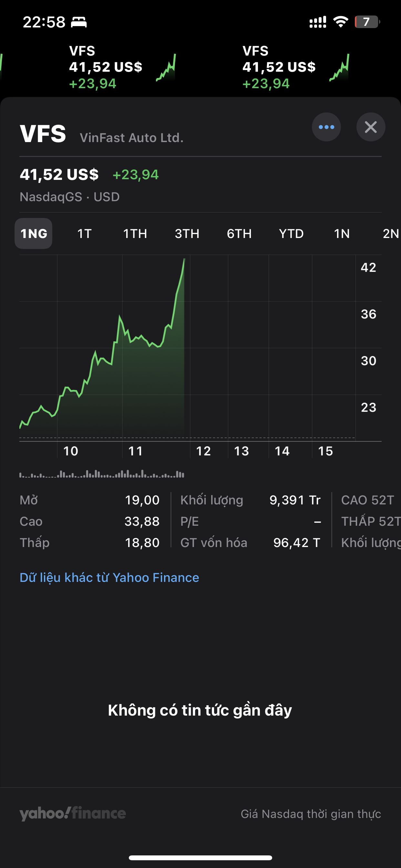
Task: Close the VFS stock detail sheet
Action: (x=370, y=127)
